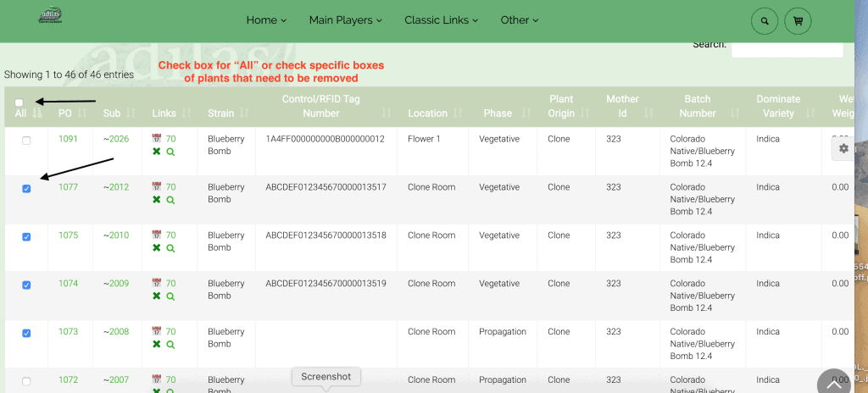This screenshot has width=868, height=393.
Task: Open calendar icon for PO 1077 row
Action: (x=156, y=187)
